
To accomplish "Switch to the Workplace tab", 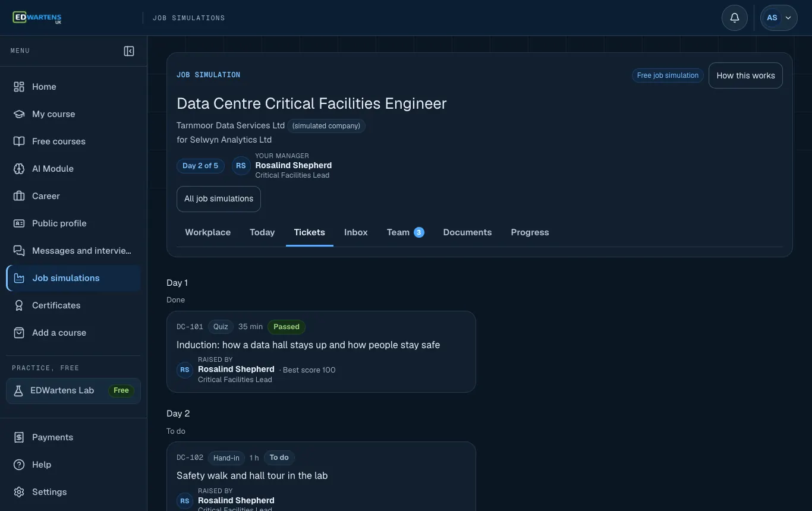I will click(x=207, y=232).
